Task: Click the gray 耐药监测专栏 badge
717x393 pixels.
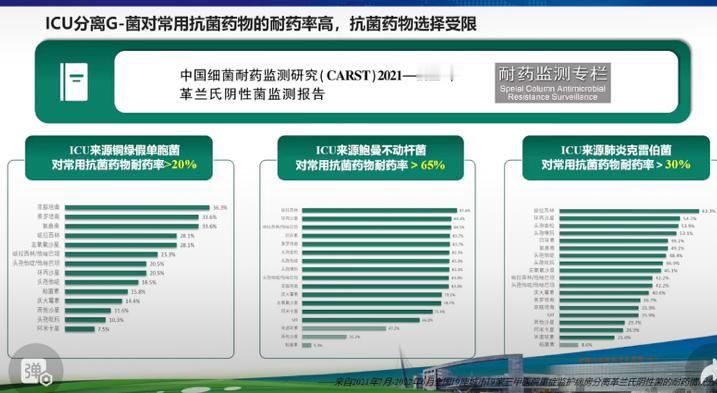Action: [x=552, y=83]
